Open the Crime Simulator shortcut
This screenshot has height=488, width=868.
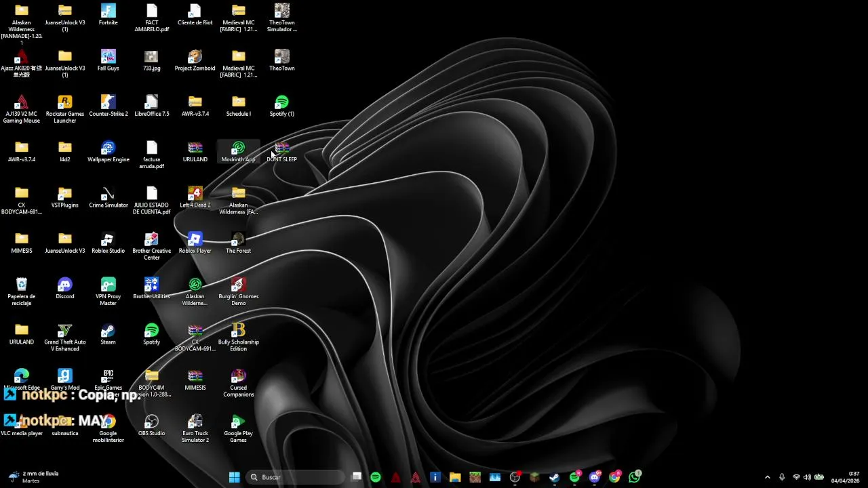(x=108, y=197)
